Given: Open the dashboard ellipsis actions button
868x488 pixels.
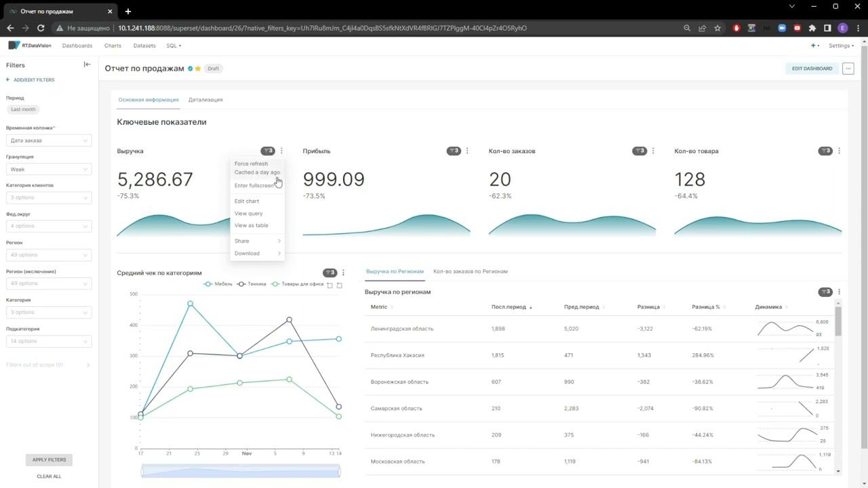Looking at the screenshot, I should [848, 68].
